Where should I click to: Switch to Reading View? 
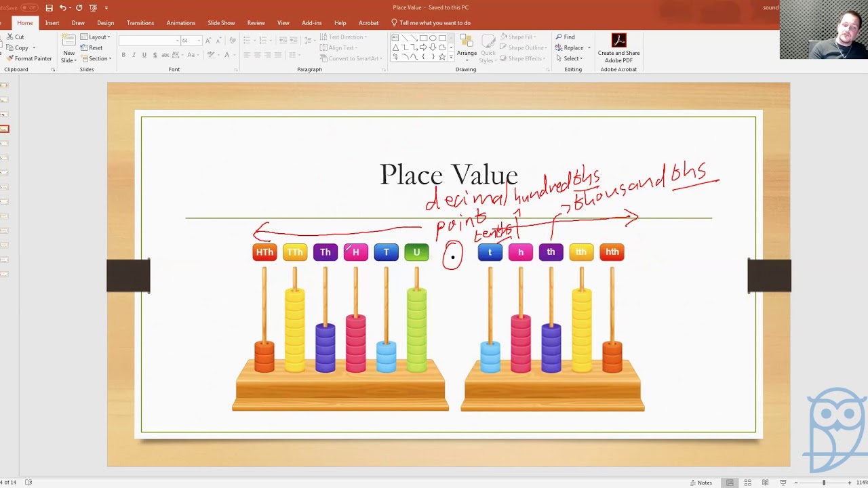[765, 483]
